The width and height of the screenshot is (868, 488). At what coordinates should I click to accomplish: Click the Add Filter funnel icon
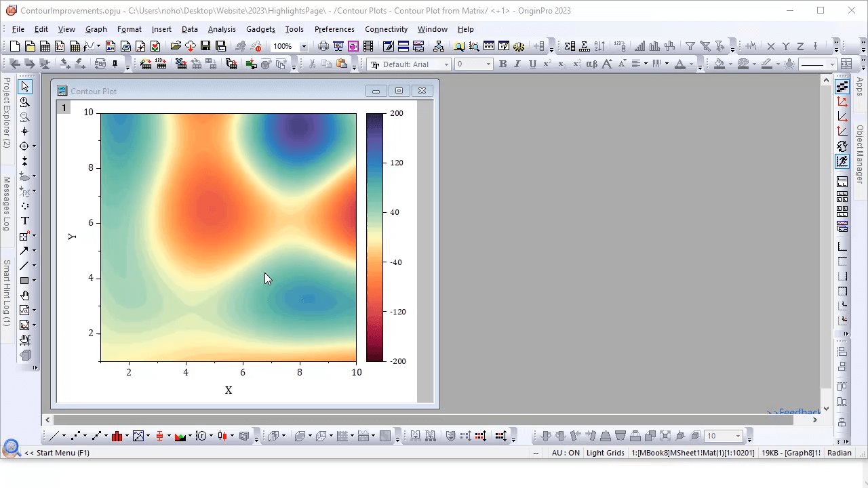[x=690, y=46]
